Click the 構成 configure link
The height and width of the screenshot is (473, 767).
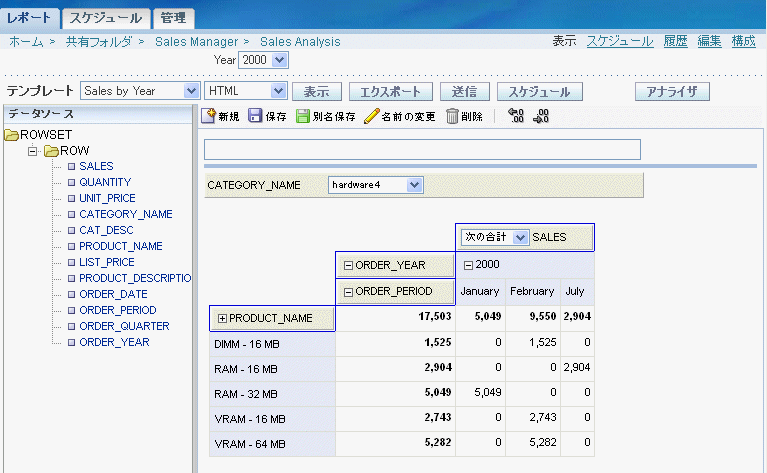pos(744,41)
